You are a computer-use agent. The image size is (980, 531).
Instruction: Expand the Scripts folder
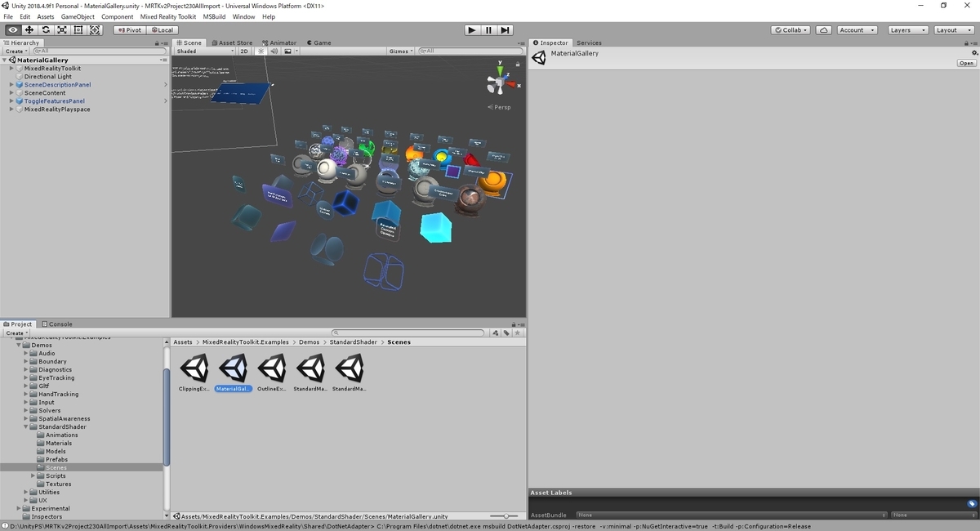[x=33, y=475]
